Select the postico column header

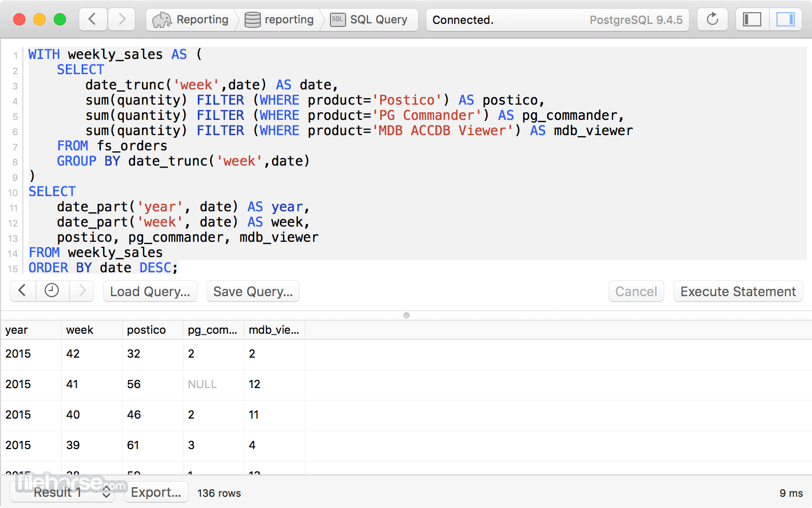coord(153,330)
